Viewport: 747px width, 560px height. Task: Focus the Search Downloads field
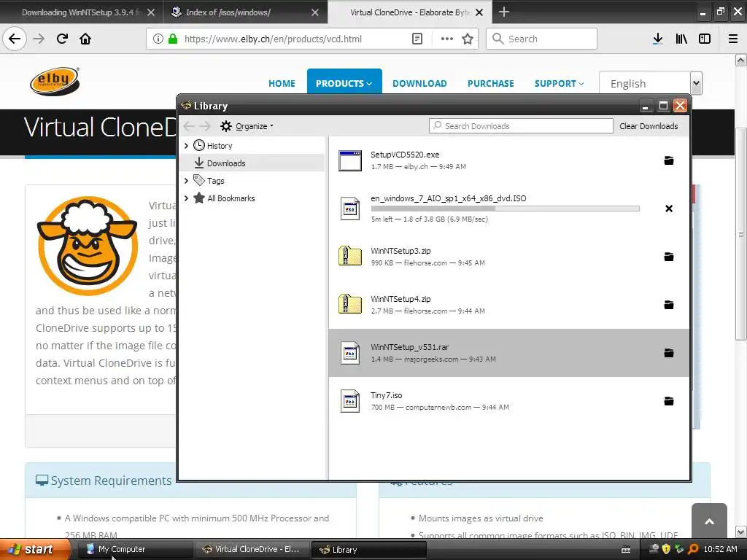pos(521,126)
